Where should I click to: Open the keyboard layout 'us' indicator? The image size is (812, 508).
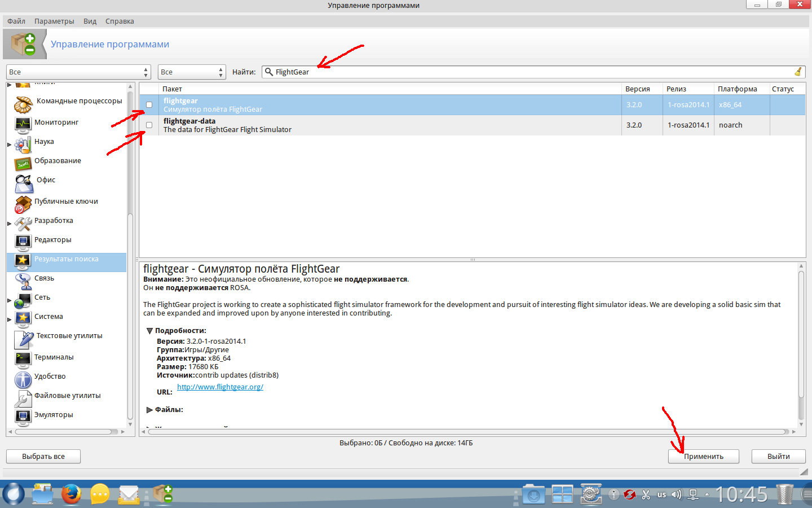pos(661,495)
